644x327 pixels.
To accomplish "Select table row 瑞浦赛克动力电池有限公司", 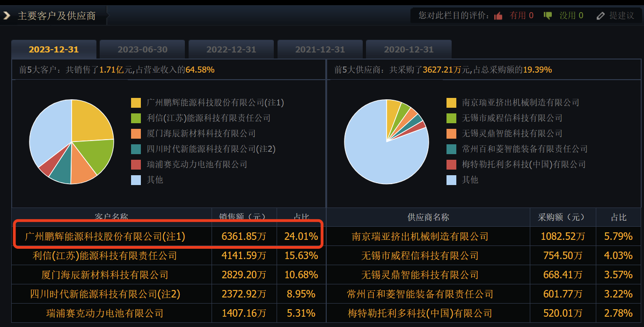I will point(168,313).
